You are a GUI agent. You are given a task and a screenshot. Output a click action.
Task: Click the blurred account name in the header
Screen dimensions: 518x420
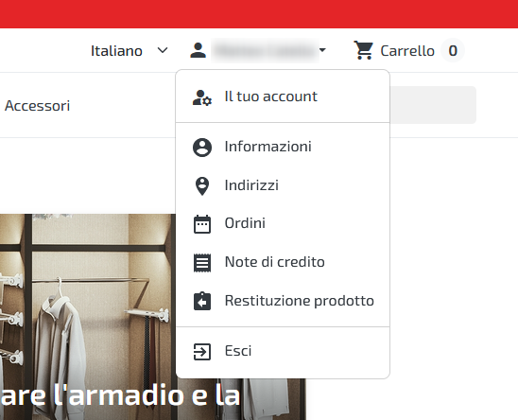point(265,50)
